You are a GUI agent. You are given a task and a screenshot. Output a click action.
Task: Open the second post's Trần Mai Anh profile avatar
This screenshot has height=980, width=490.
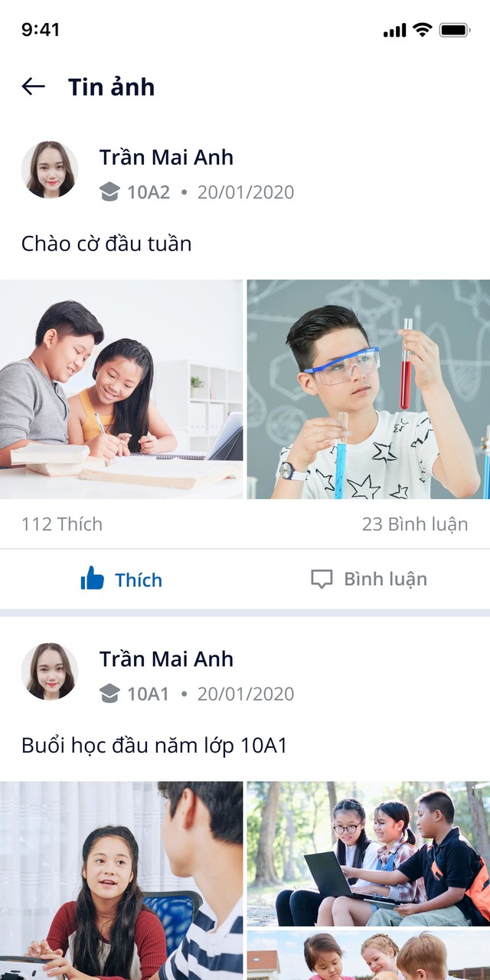50,671
